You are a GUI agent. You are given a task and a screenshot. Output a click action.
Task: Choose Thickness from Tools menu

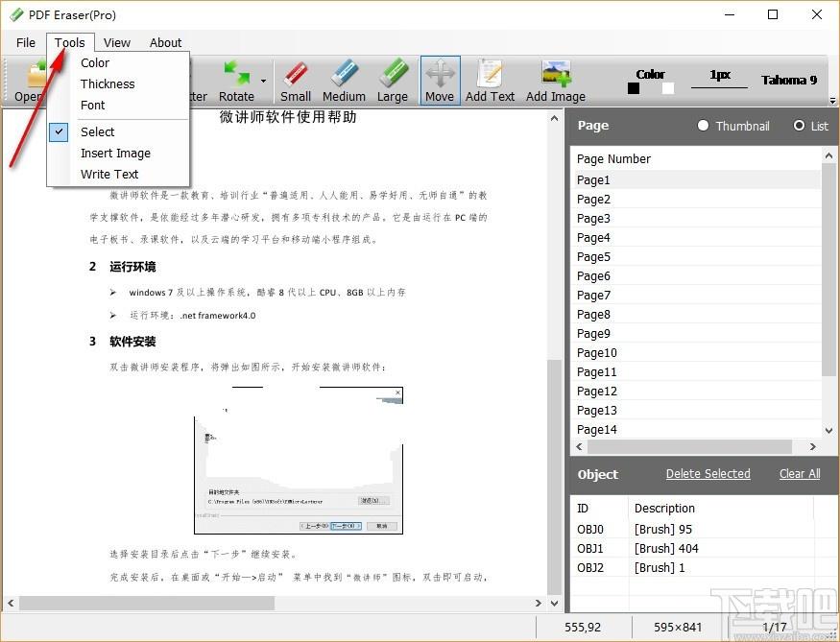point(118,84)
